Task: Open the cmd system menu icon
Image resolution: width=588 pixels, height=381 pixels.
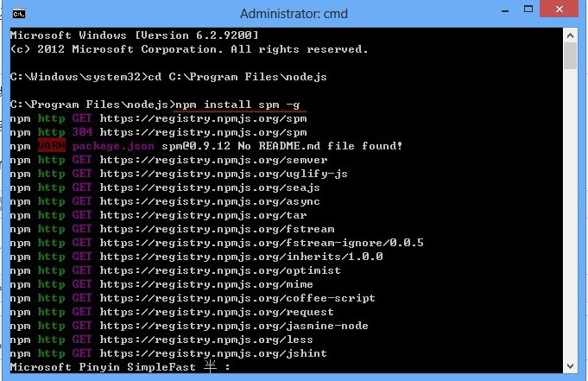Action: tap(19, 14)
